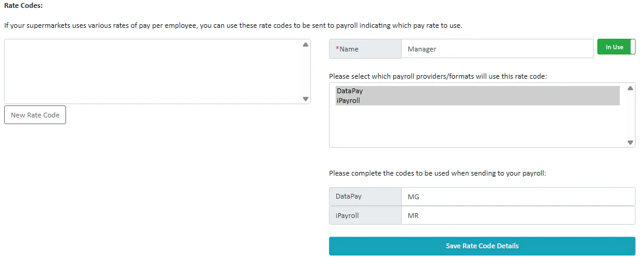Click the 'Please select which payroll providers' text

(437, 76)
